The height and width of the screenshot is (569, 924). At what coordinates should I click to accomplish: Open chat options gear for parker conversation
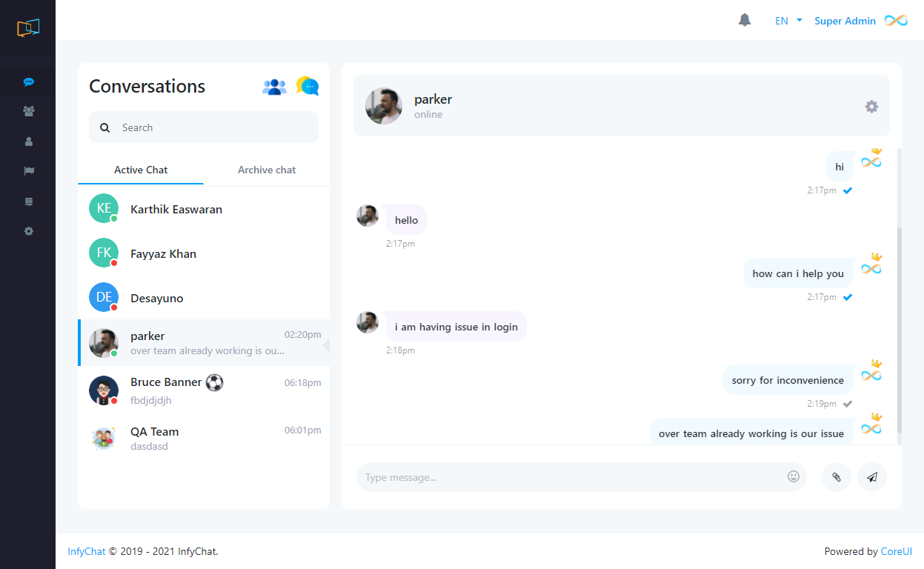871,106
